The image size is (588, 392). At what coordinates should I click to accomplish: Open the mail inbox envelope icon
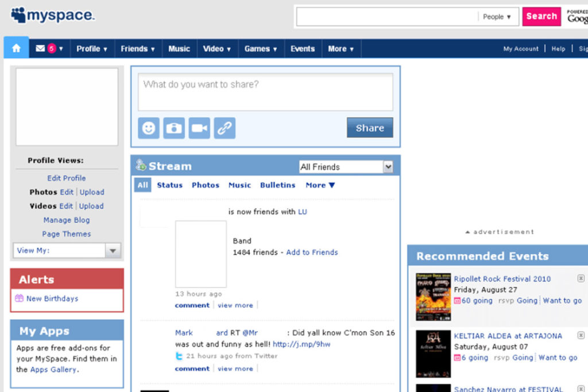click(40, 48)
